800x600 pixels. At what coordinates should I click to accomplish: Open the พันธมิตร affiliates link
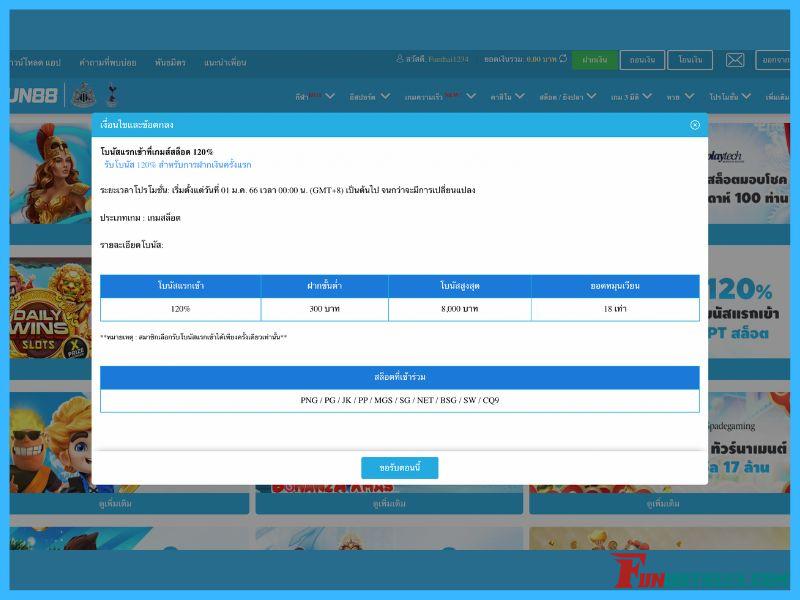pos(170,62)
